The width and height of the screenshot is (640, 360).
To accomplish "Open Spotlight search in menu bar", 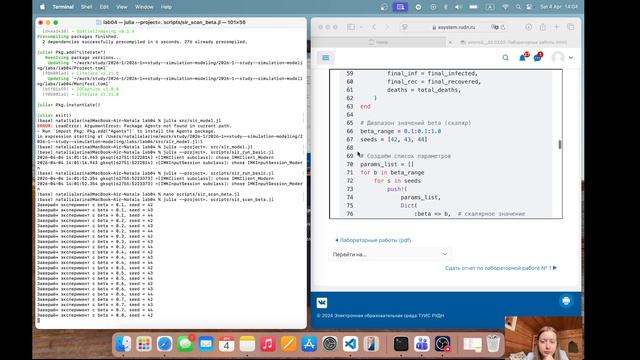I will (518, 7).
